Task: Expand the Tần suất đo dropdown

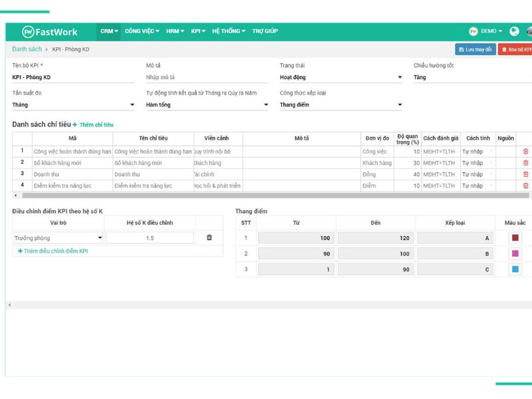Action: pyautogui.click(x=132, y=105)
